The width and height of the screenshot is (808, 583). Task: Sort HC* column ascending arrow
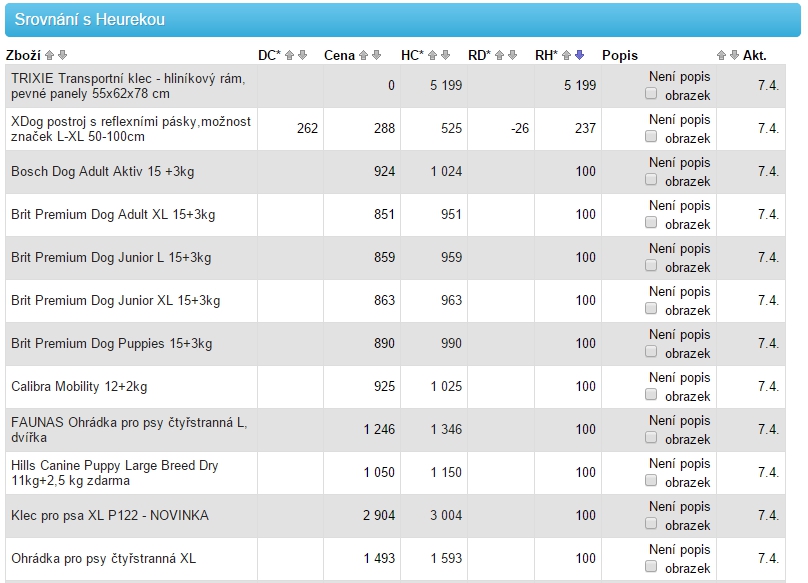(433, 56)
